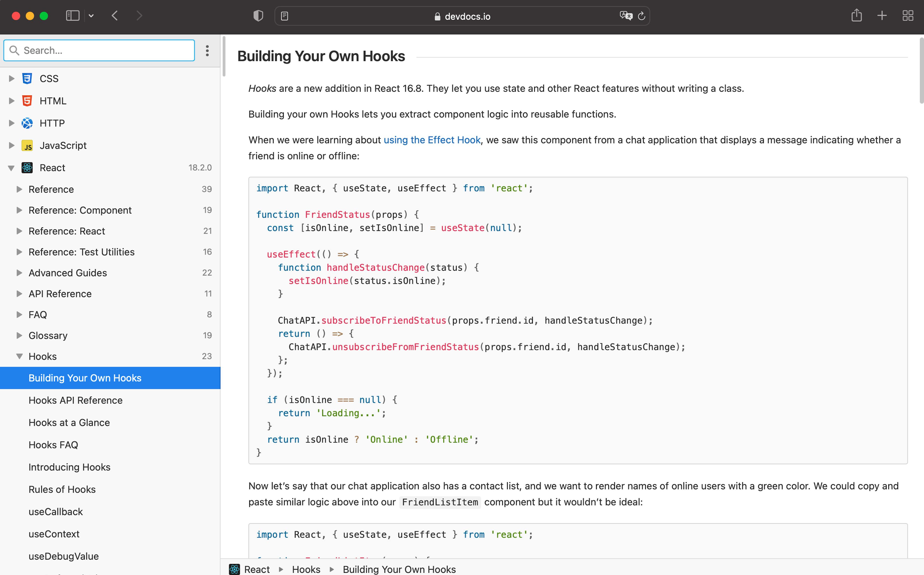The image size is (924, 575).
Task: Open the sidebar options chevron dropdown
Action: 91,16
